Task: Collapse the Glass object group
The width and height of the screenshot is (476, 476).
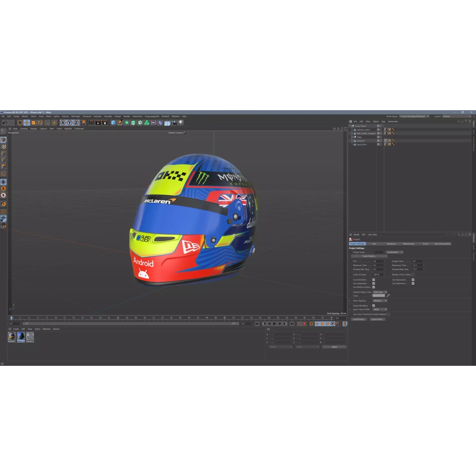Action: 352,137
